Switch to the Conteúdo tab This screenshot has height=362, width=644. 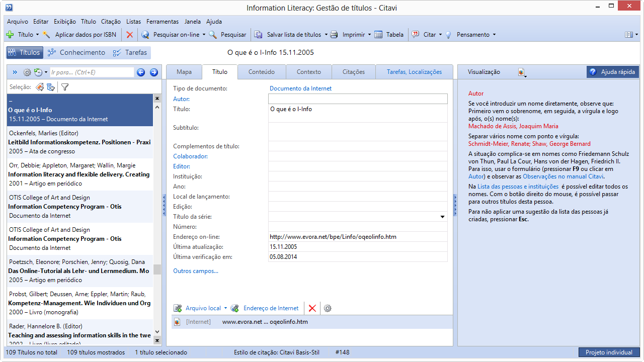(262, 72)
